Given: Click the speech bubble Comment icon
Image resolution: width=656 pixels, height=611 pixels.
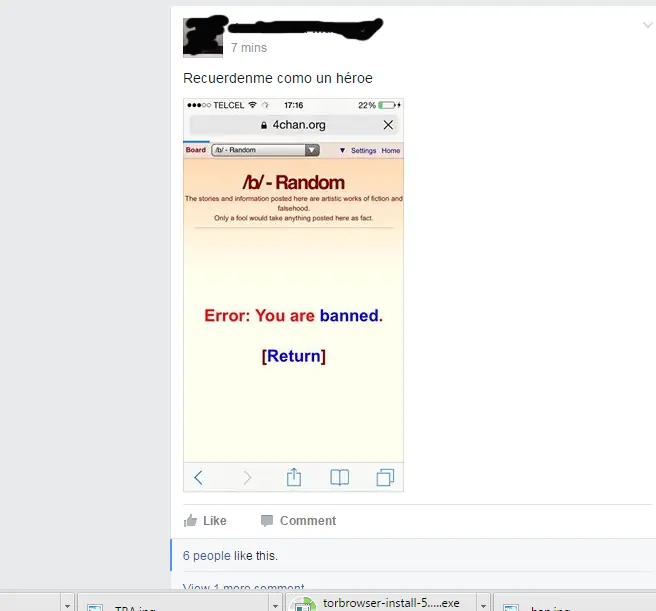Looking at the screenshot, I should point(267,521).
